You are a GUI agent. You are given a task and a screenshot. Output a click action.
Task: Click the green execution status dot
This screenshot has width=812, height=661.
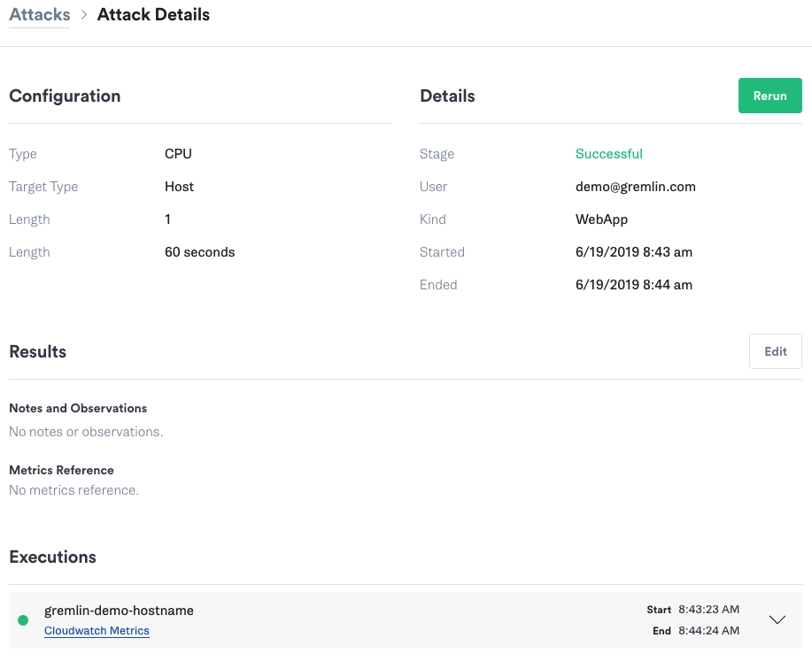[23, 620]
